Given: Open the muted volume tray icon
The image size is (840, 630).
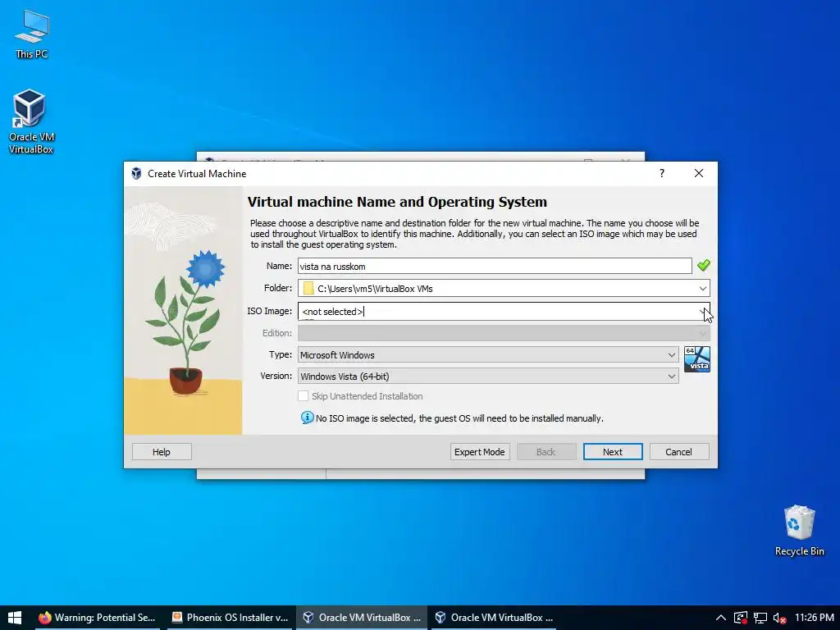Looking at the screenshot, I should point(779,618).
